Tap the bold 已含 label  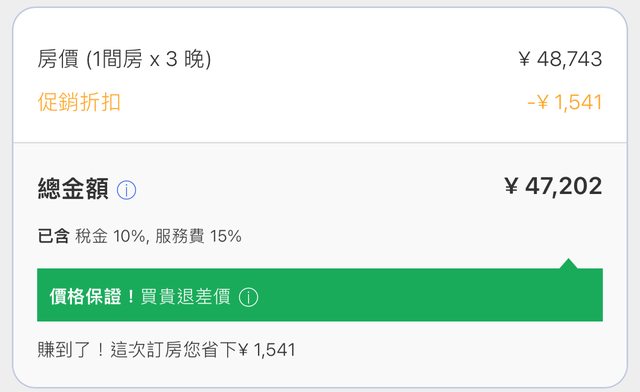(53, 236)
